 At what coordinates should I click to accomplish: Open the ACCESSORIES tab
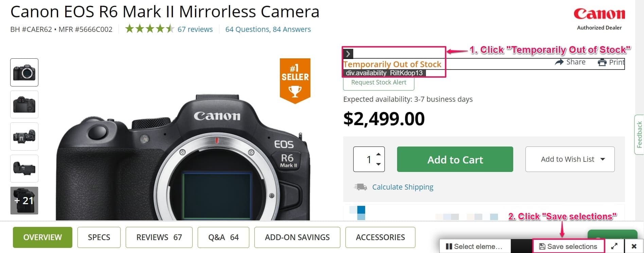(380, 237)
